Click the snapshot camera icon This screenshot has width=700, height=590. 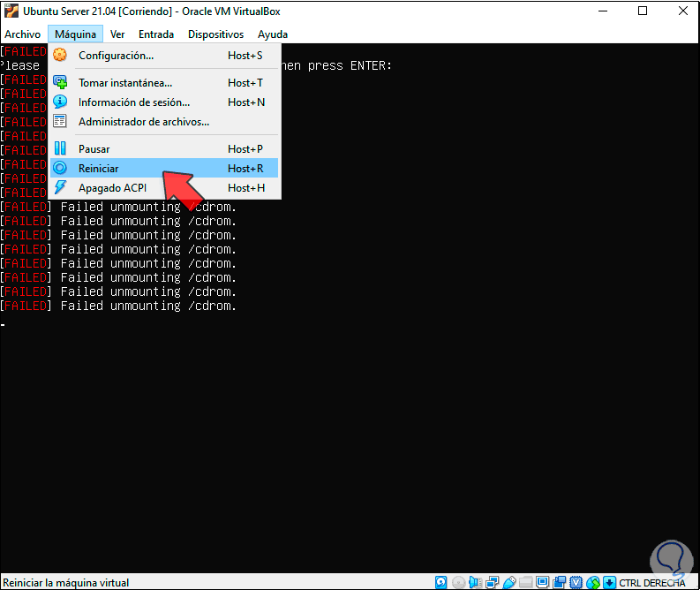60,82
